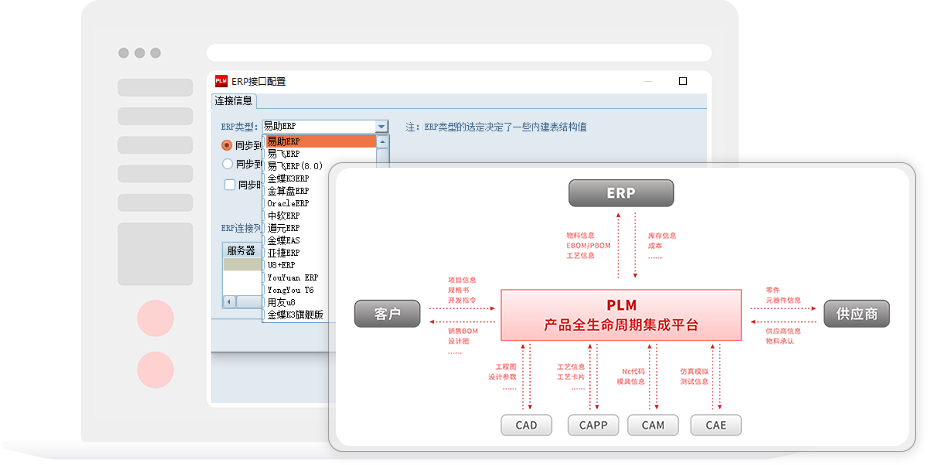The height and width of the screenshot is (465, 928).
Task: Collapse the ERP类型 dropdown using its arrow
Action: 381,127
